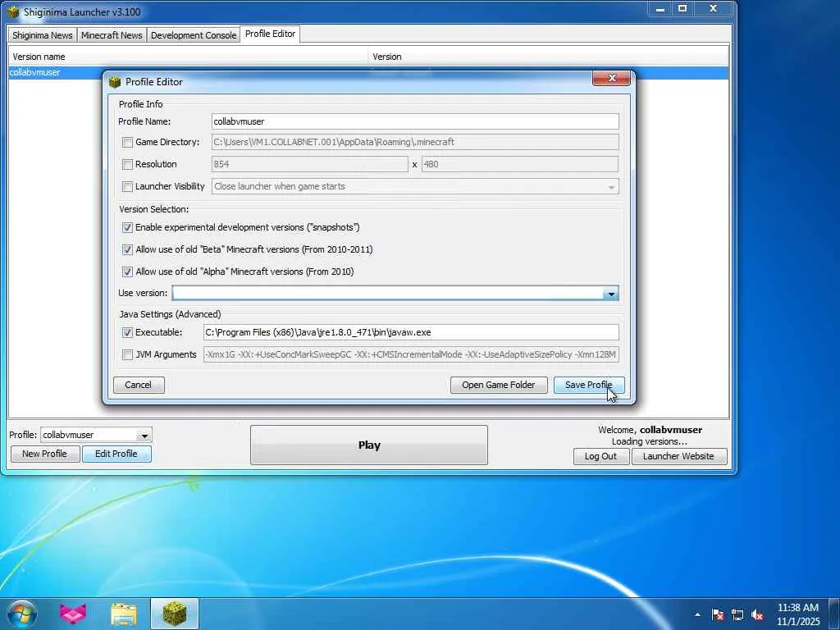Click Open Game Folder button
Viewport: 840px width, 630px height.
tap(498, 386)
